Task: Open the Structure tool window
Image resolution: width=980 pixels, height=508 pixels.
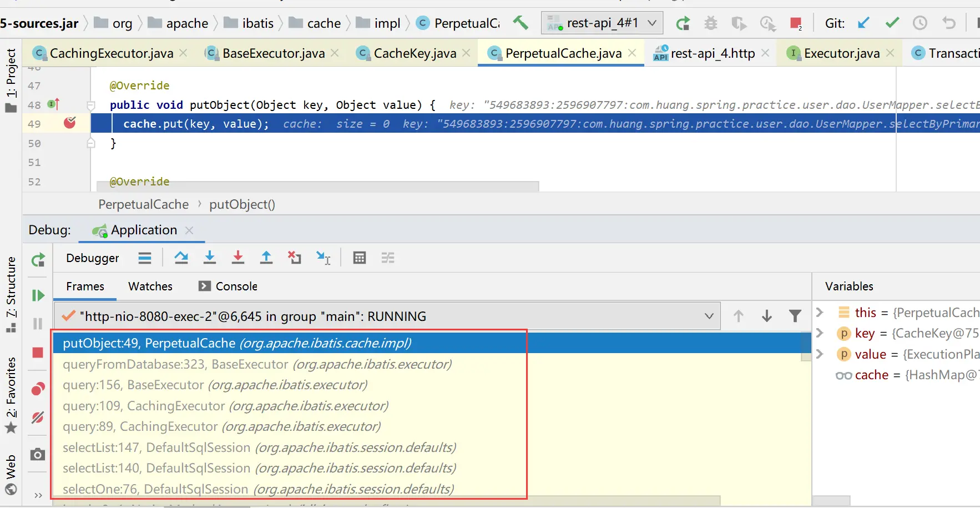Action: (11, 294)
